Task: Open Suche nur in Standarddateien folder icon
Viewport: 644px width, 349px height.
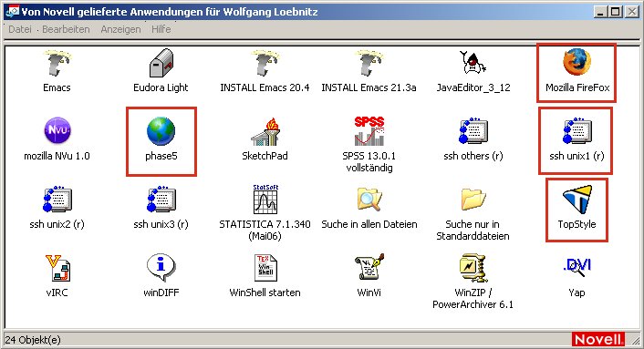Action: point(473,199)
